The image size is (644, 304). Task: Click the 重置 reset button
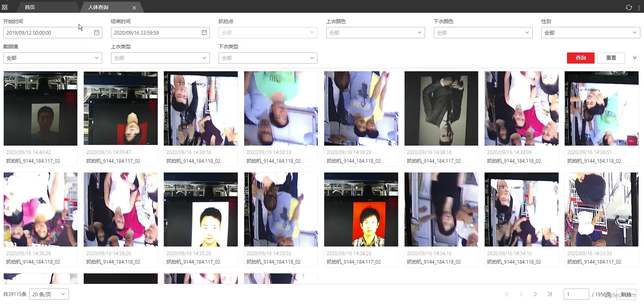click(x=611, y=58)
